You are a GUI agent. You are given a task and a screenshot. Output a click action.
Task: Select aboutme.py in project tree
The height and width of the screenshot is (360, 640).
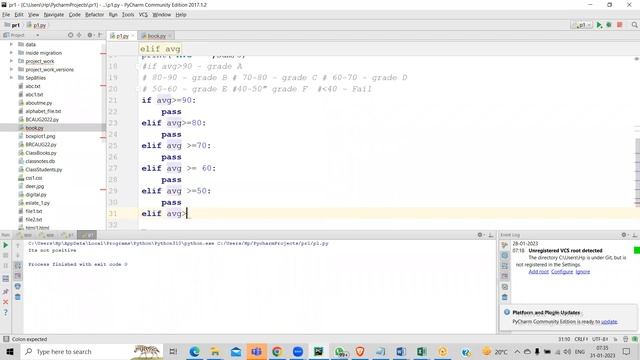pyautogui.click(x=39, y=103)
